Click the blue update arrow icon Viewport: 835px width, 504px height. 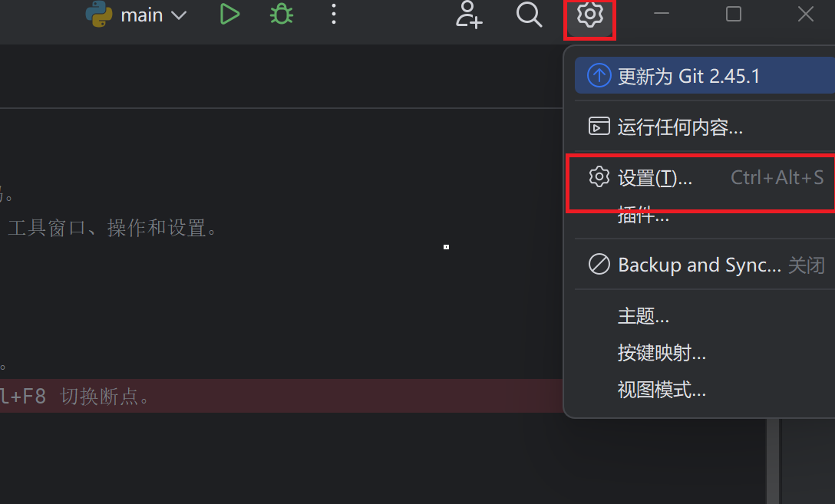[599, 76]
